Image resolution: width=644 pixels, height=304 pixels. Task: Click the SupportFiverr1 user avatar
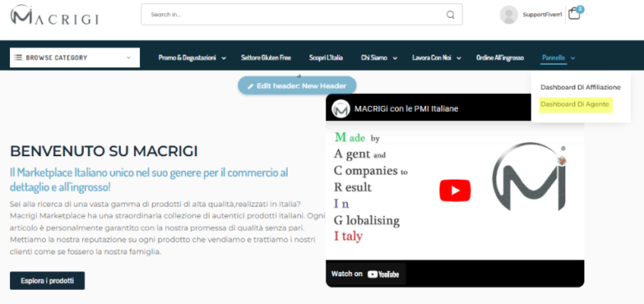tap(508, 15)
